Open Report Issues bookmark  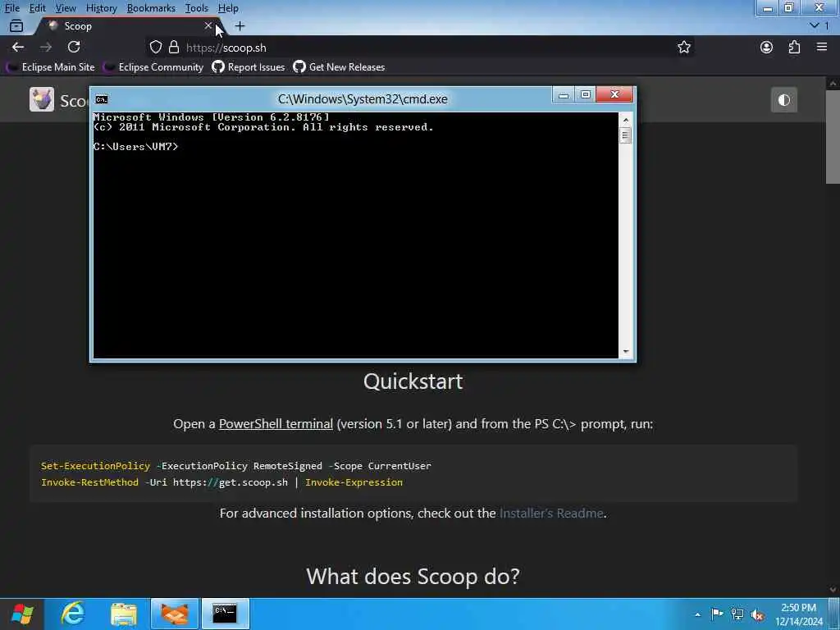pyautogui.click(x=248, y=67)
